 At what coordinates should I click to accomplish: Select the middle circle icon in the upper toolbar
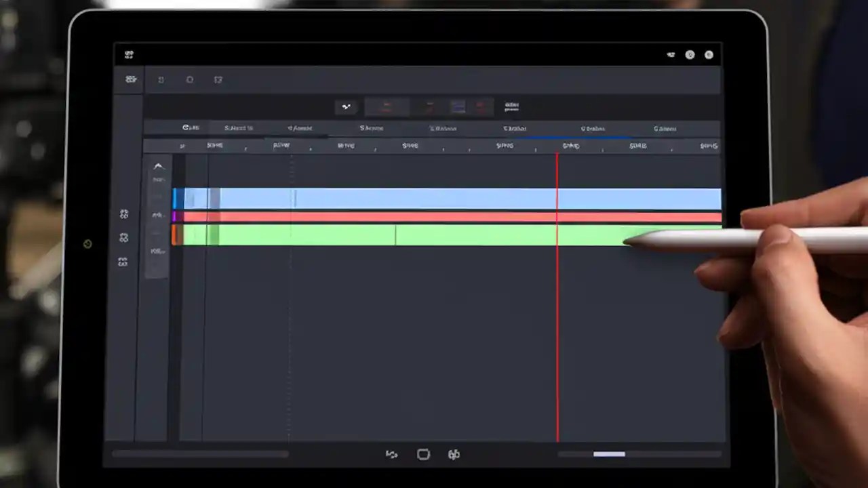pyautogui.click(x=190, y=79)
